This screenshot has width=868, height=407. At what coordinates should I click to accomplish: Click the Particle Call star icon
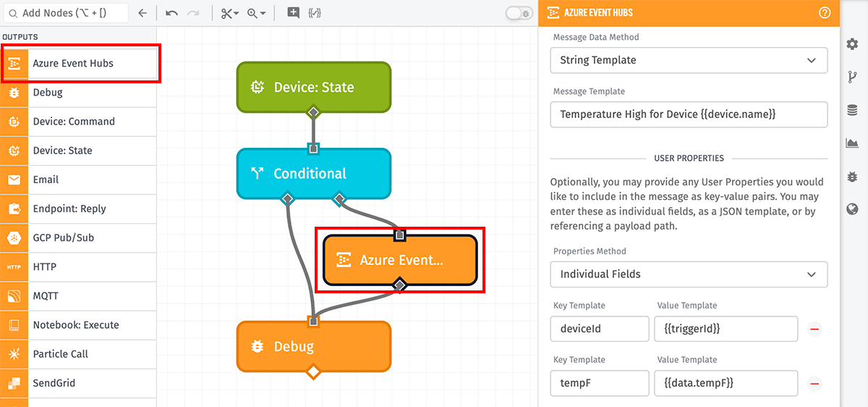(x=14, y=354)
